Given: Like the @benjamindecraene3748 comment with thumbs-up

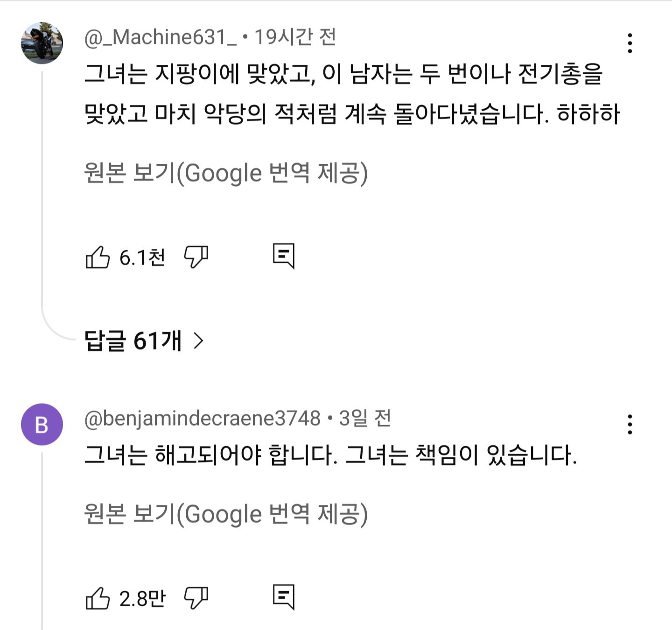Looking at the screenshot, I should [x=98, y=598].
